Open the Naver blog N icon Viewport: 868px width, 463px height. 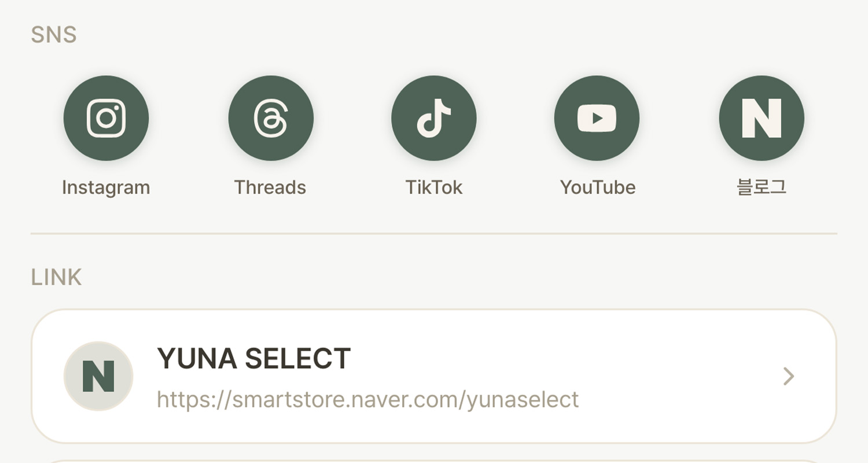[762, 118]
